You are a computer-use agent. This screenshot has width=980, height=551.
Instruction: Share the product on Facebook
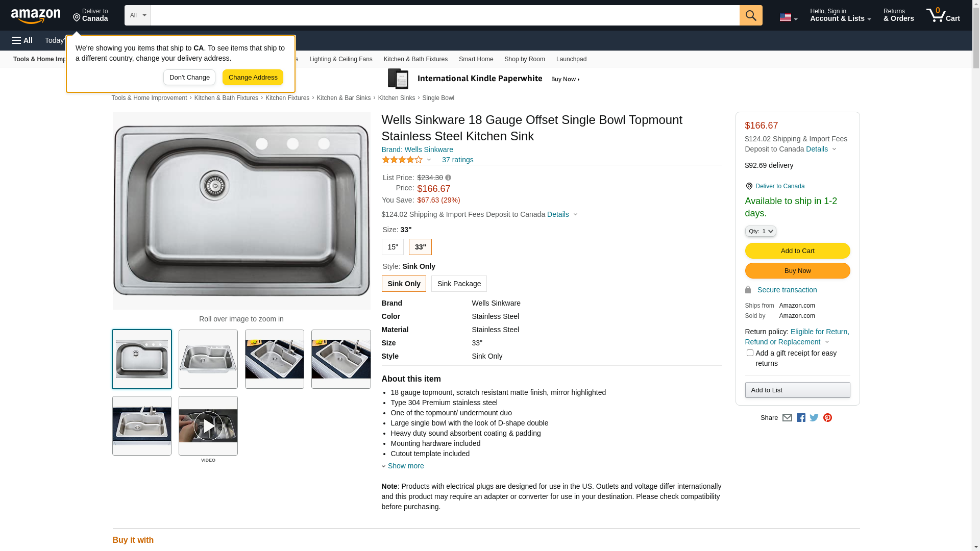pos(801,418)
